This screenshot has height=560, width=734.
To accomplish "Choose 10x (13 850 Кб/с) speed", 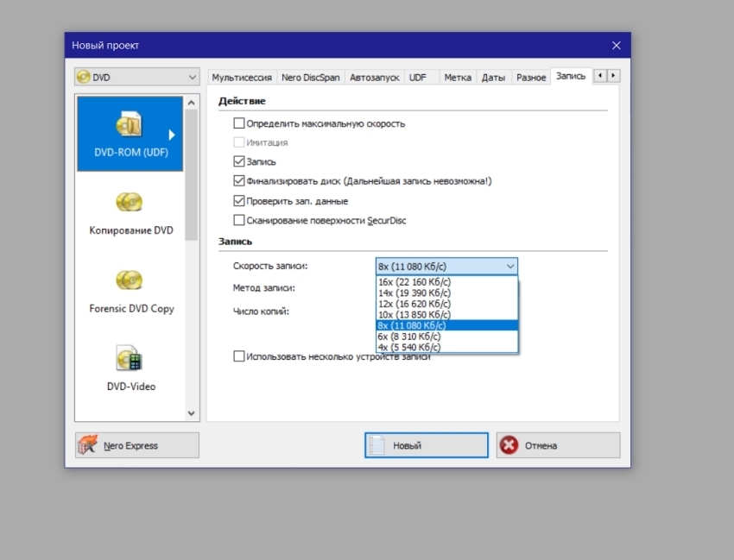I will click(x=447, y=314).
